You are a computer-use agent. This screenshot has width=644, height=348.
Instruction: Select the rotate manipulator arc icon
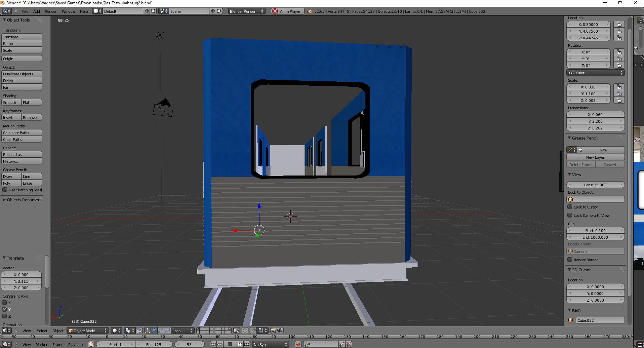point(161,331)
